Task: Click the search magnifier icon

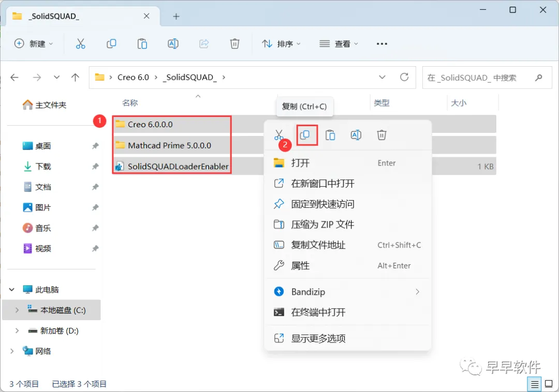Action: pos(539,77)
